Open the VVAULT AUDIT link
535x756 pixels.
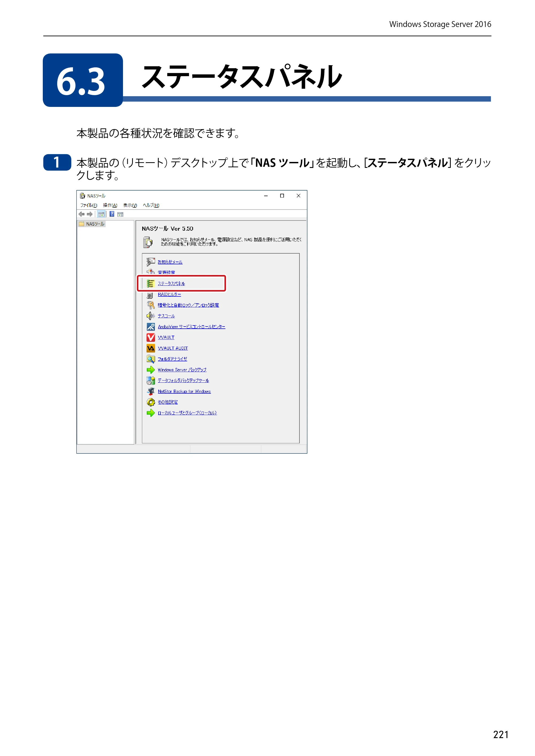(173, 348)
